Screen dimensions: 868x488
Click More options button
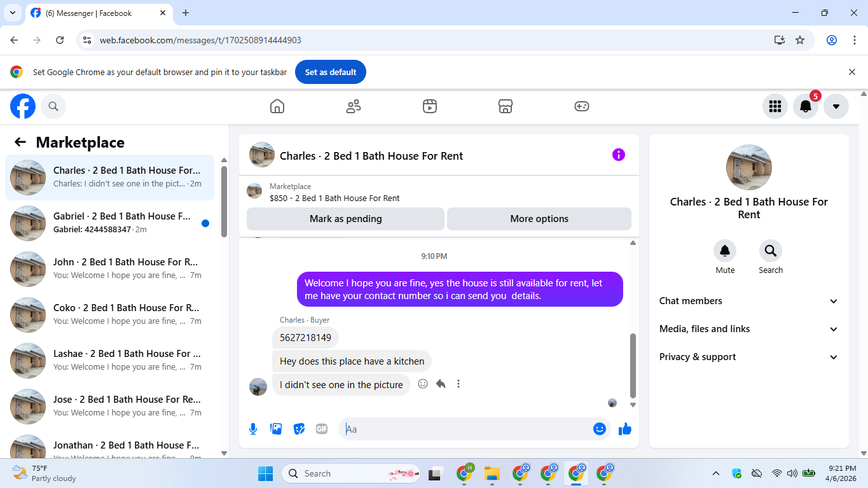tap(539, 219)
